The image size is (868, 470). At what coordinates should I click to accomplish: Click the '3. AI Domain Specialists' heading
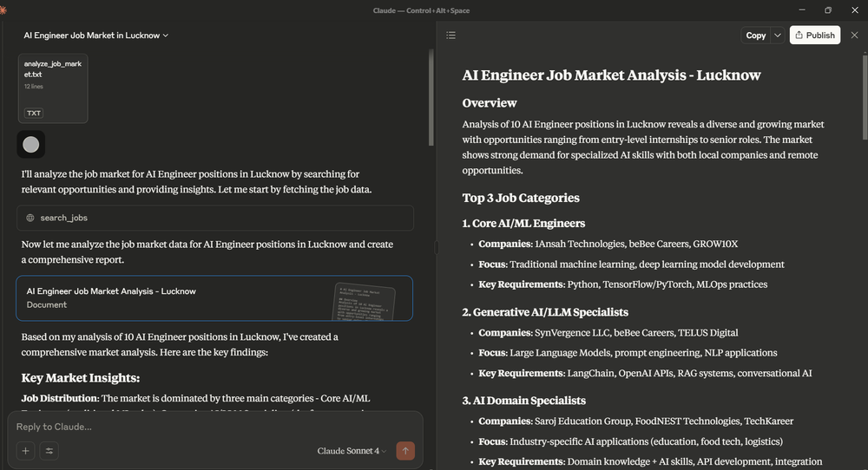(x=523, y=401)
